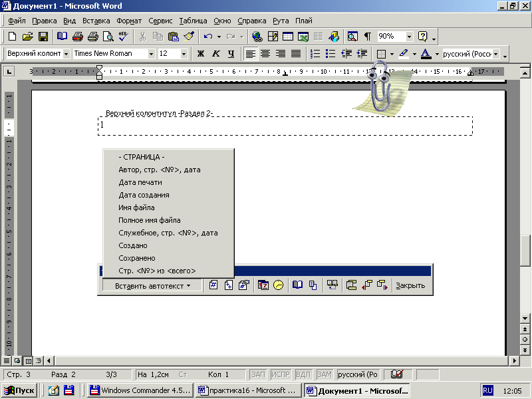Viewport: 532px width, 399px height.
Task: Toggle bulleted list
Action: click(x=331, y=54)
